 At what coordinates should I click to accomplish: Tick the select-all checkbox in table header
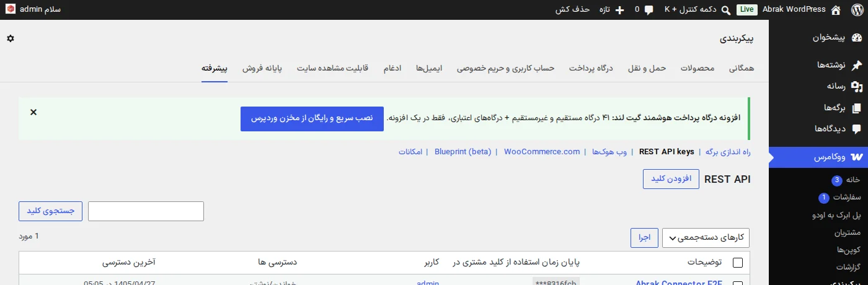738,263
